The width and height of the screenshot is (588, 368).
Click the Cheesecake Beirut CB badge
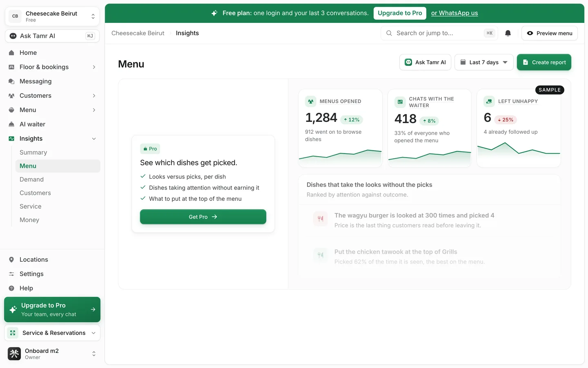tap(15, 16)
